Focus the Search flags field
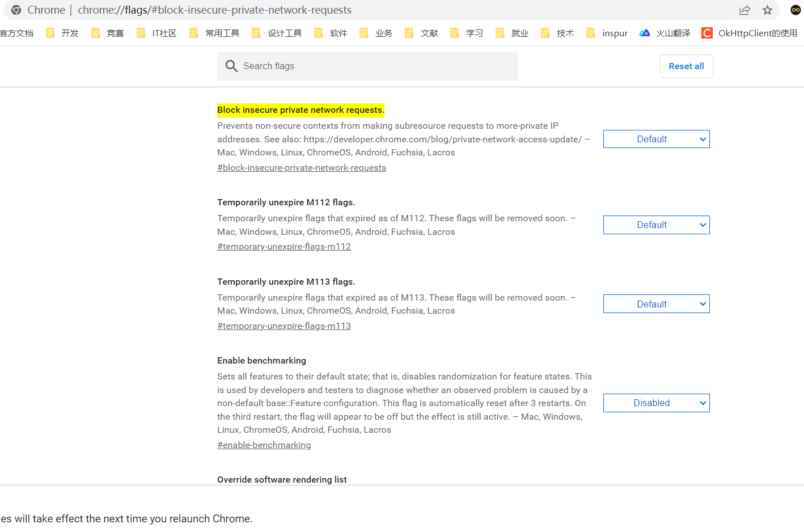Screen dimensions: 804x532 367,66
